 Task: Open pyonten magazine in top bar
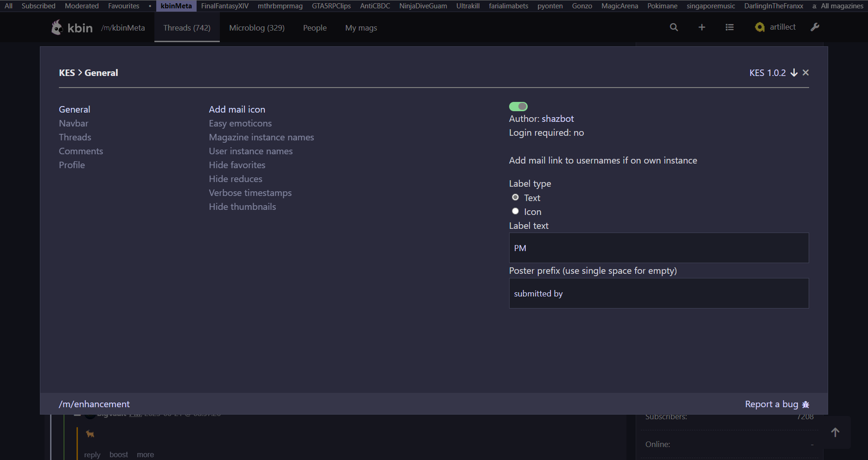[550, 6]
